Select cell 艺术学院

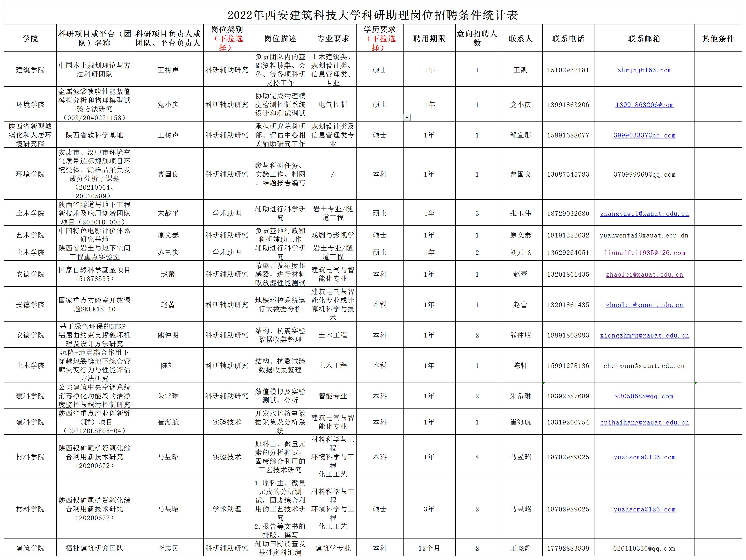click(30, 235)
